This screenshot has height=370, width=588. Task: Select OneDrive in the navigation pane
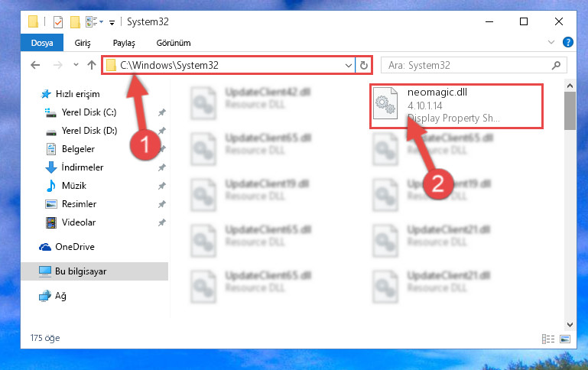point(75,247)
